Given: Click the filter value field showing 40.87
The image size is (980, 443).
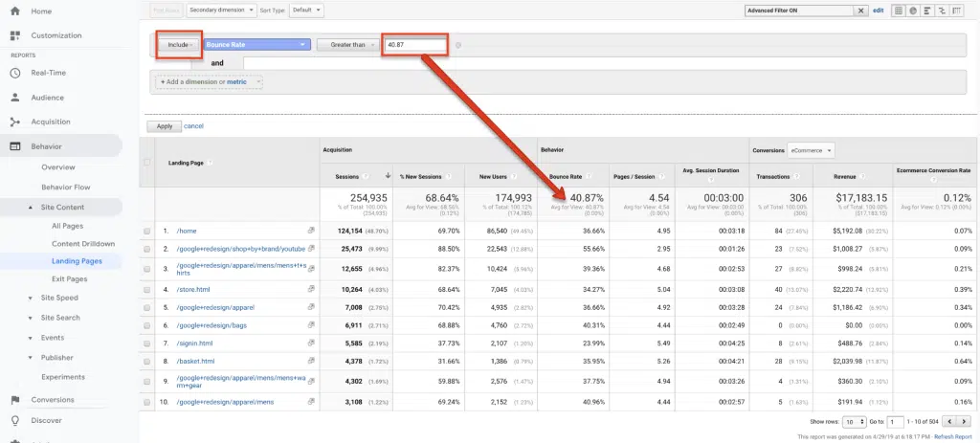Looking at the screenshot, I should click(x=415, y=45).
